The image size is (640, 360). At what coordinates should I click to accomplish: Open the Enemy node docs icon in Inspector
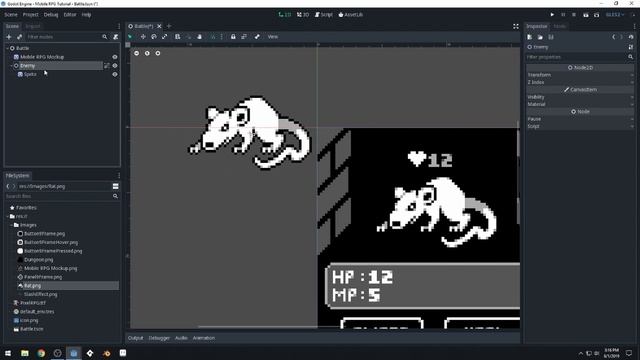point(631,47)
